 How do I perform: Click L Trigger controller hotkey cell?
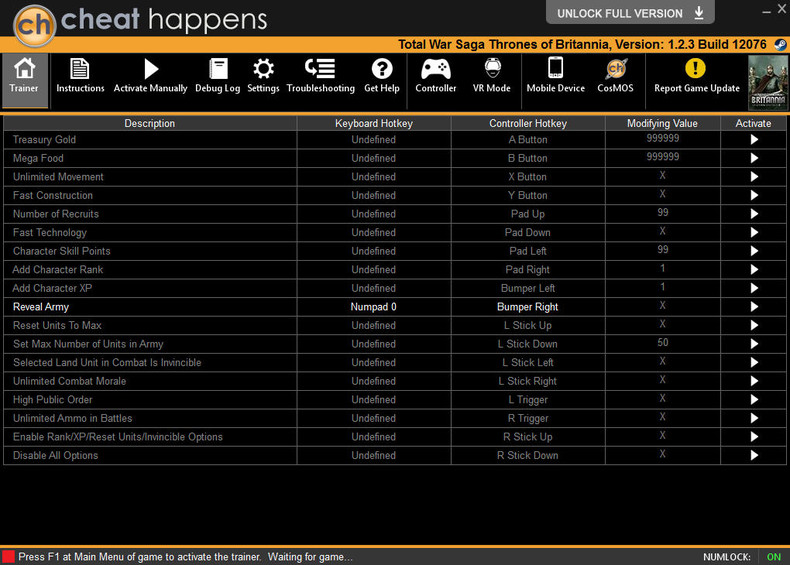click(528, 400)
